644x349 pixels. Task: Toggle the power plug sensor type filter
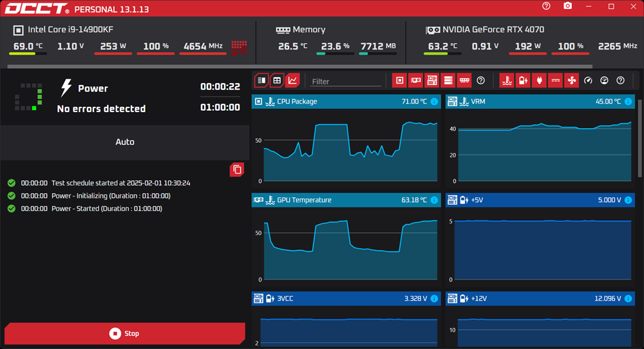[539, 80]
